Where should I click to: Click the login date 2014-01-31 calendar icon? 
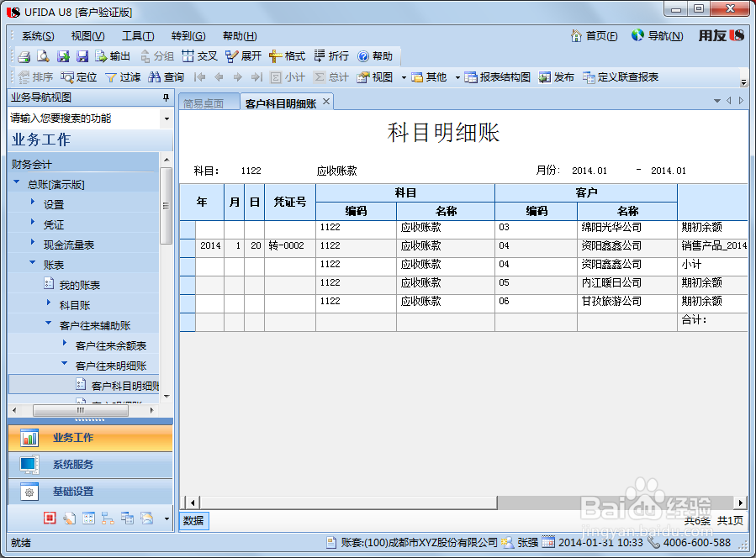click(548, 542)
